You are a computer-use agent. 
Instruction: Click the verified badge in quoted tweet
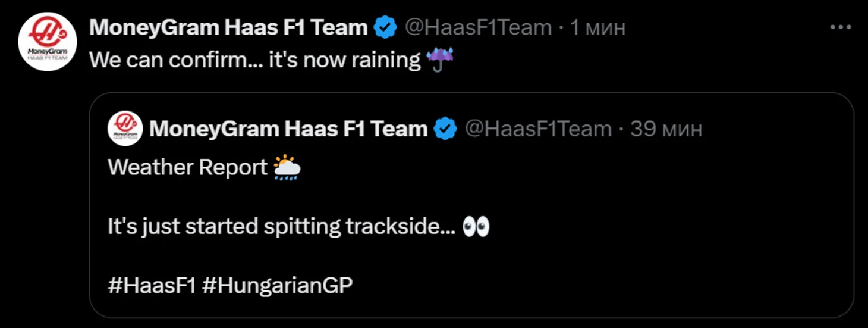coord(445,129)
